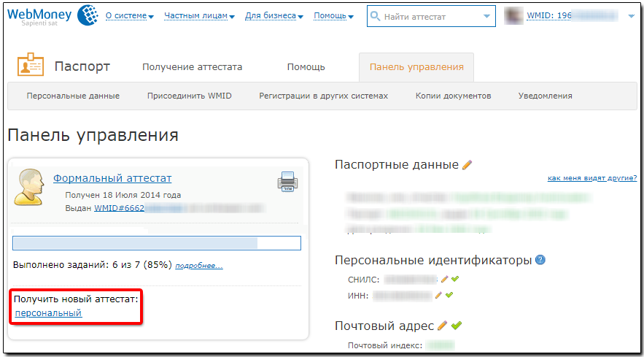Switch to the Помощь tab
Screen dimensions: 644x357
coord(306,67)
